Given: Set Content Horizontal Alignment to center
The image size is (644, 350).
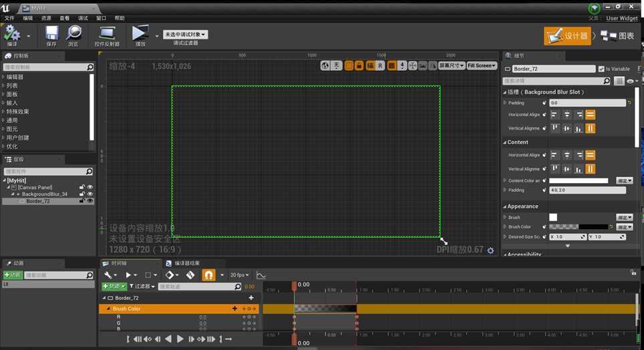Looking at the screenshot, I should (x=567, y=155).
